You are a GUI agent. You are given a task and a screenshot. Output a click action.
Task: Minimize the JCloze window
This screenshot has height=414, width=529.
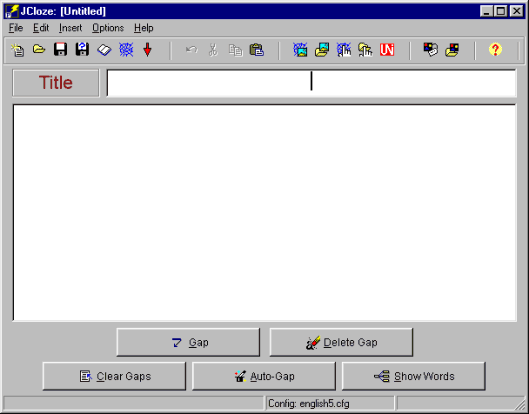[x=486, y=11]
